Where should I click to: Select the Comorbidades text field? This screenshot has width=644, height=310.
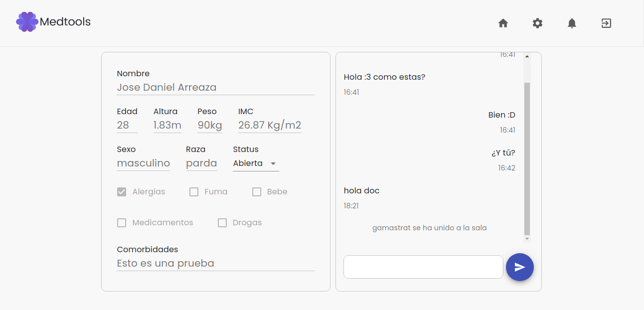[x=215, y=263]
